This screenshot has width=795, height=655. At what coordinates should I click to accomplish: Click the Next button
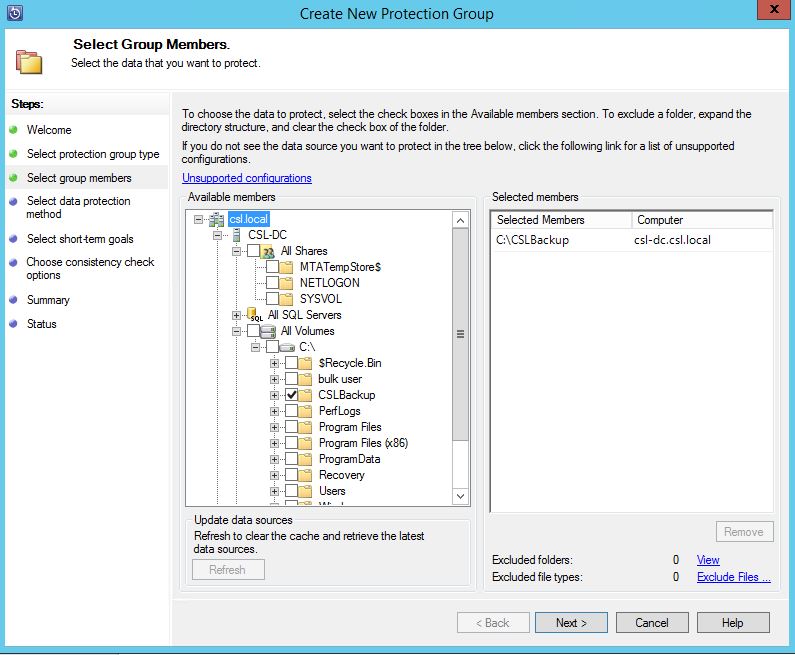pyautogui.click(x=571, y=623)
